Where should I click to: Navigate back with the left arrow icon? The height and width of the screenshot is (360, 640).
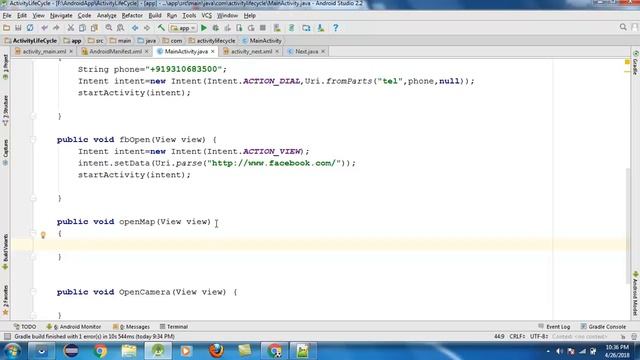(135, 28)
